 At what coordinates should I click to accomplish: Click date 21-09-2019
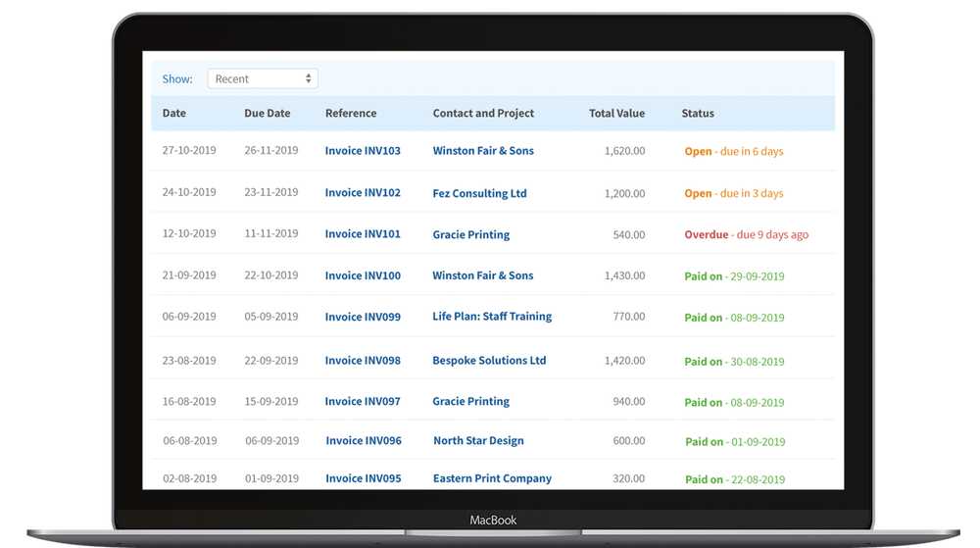tap(189, 274)
